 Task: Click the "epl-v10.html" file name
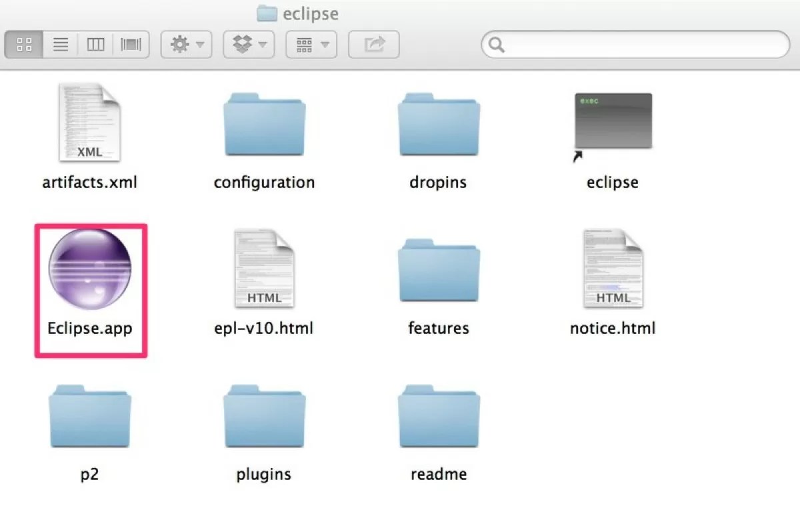click(x=264, y=329)
